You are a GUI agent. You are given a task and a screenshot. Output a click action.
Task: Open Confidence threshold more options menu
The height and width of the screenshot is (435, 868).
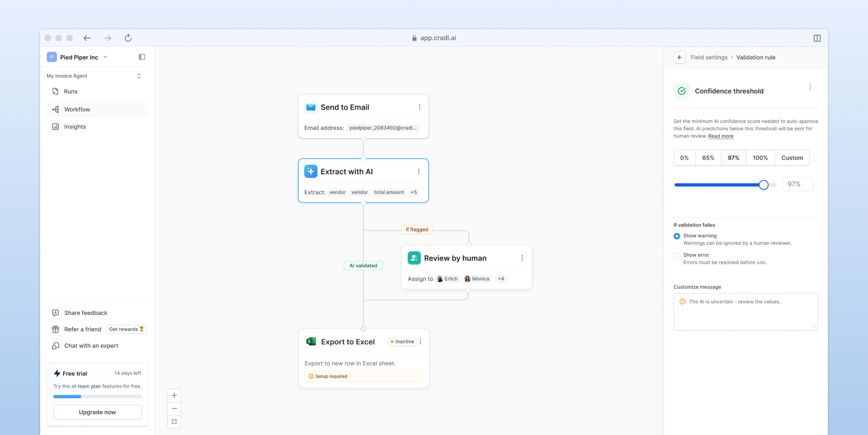(810, 87)
